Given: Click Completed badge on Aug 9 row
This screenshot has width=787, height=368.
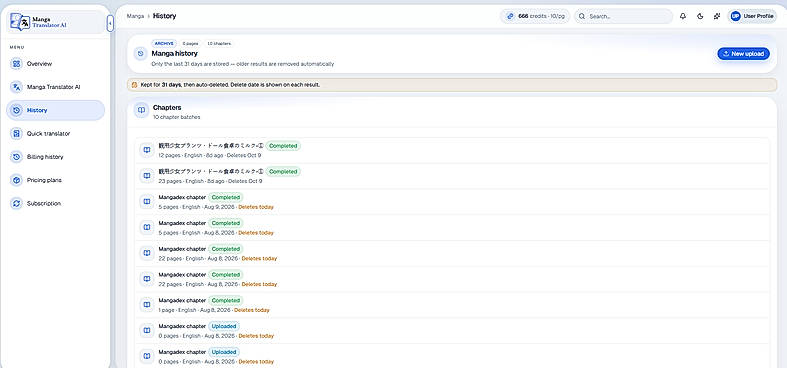Looking at the screenshot, I should click(225, 197).
